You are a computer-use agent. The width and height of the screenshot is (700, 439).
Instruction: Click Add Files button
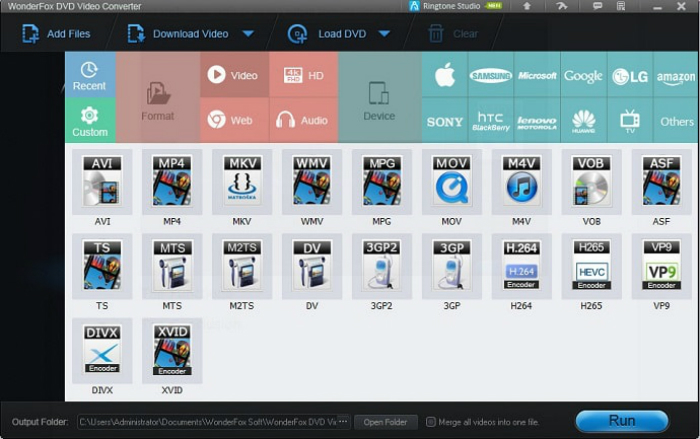(56, 34)
